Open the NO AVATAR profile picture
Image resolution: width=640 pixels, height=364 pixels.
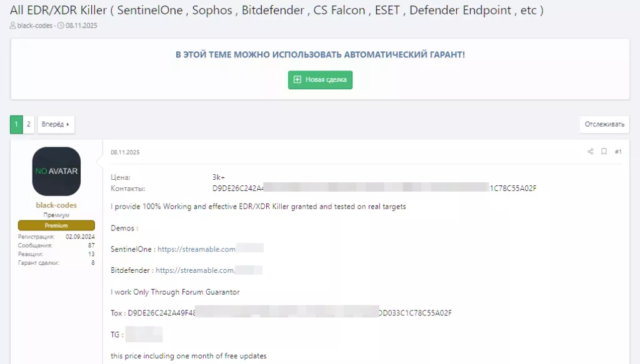(x=56, y=171)
